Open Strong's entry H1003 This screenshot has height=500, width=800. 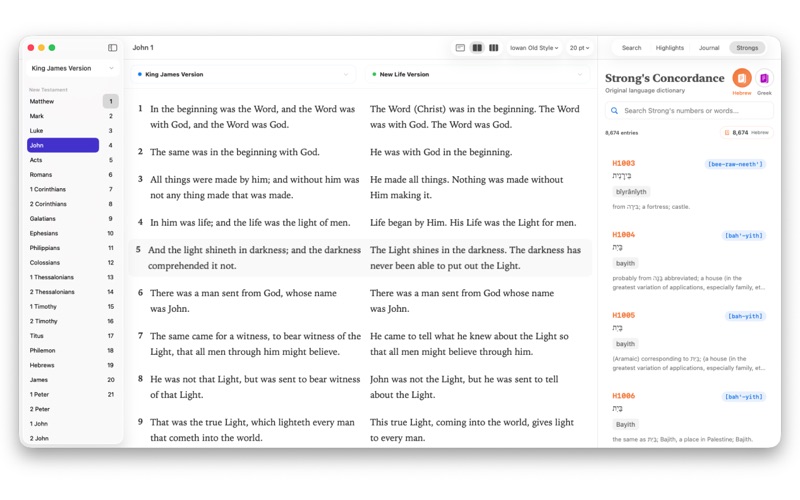tap(689, 185)
